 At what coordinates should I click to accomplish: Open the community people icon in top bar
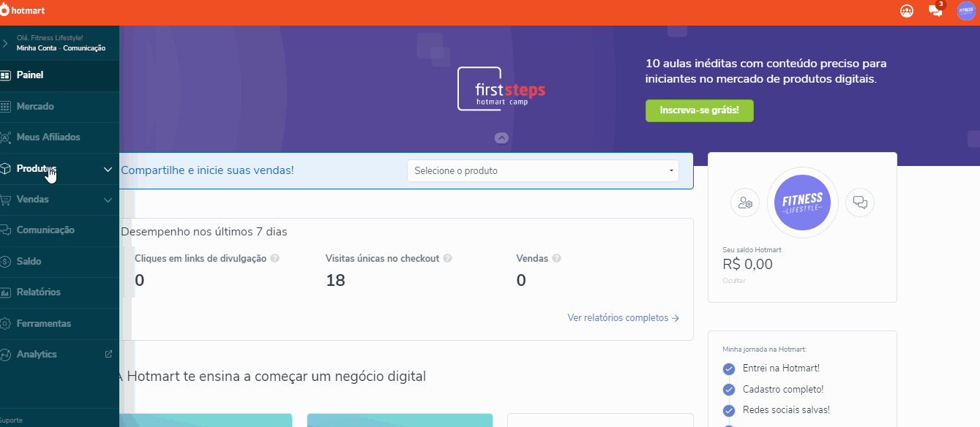tap(907, 11)
